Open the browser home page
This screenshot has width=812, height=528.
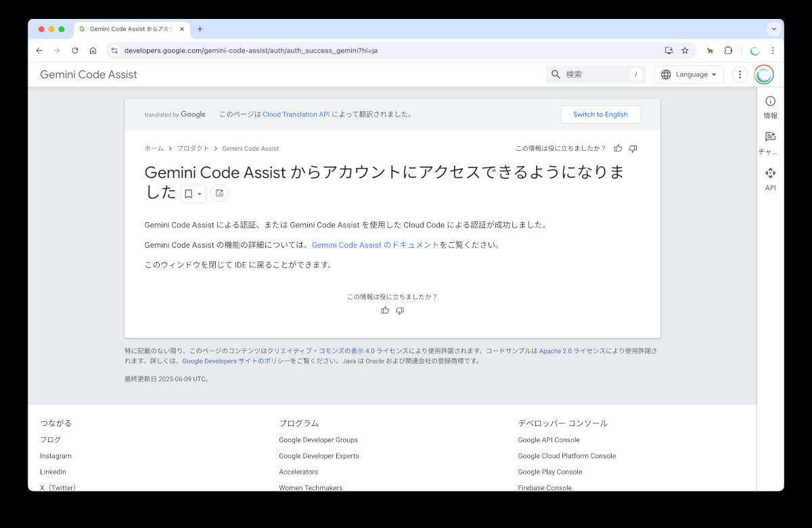coord(93,50)
